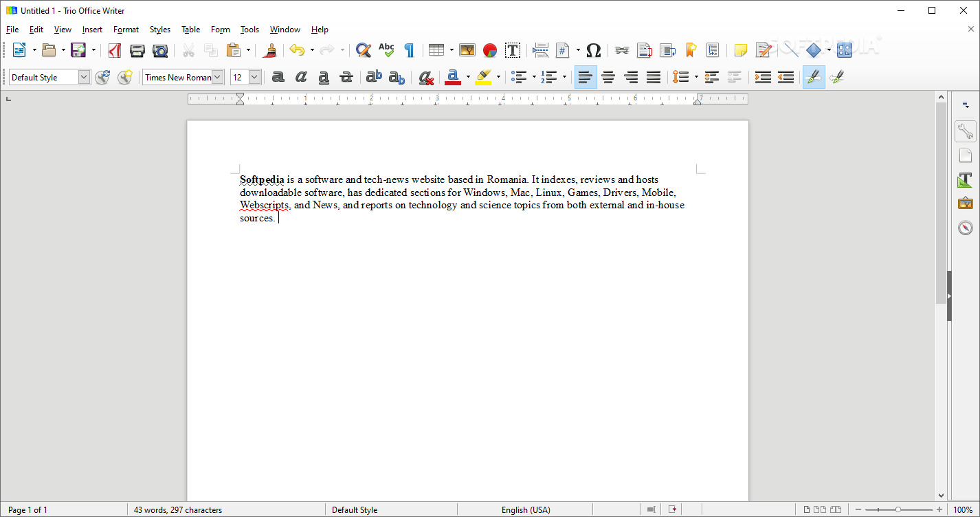
Task: Print the document directly
Action: coord(137,50)
